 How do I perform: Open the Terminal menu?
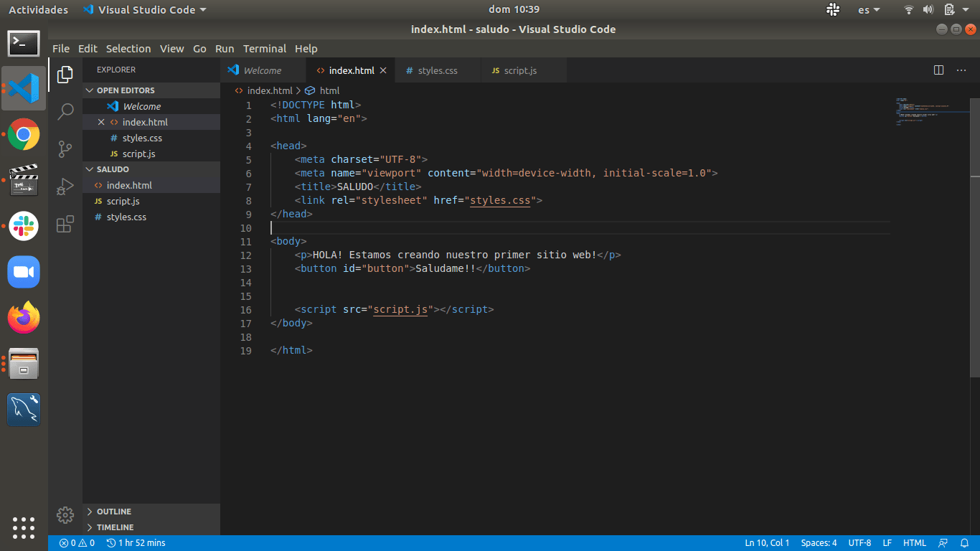click(264, 49)
